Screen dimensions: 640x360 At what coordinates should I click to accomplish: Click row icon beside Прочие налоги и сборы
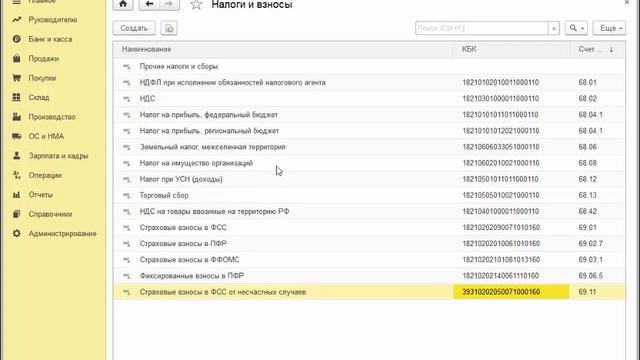point(127,67)
